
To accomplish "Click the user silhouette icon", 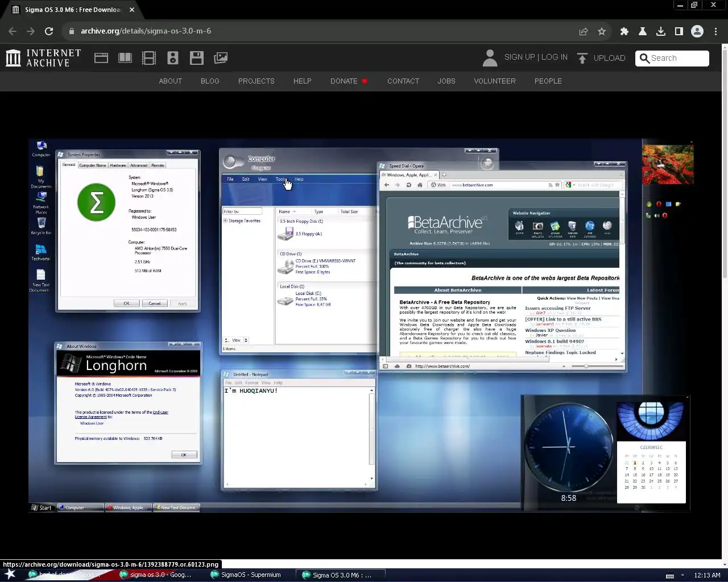I will click(490, 58).
